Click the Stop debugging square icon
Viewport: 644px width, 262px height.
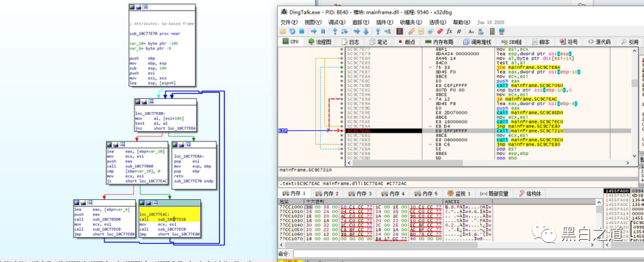tap(301, 31)
